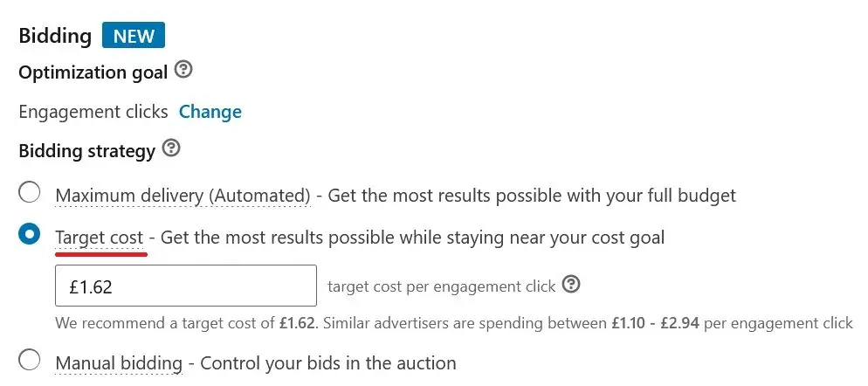Click the underlined Target cost label
Viewport: 868px width, 386px height.
99,238
